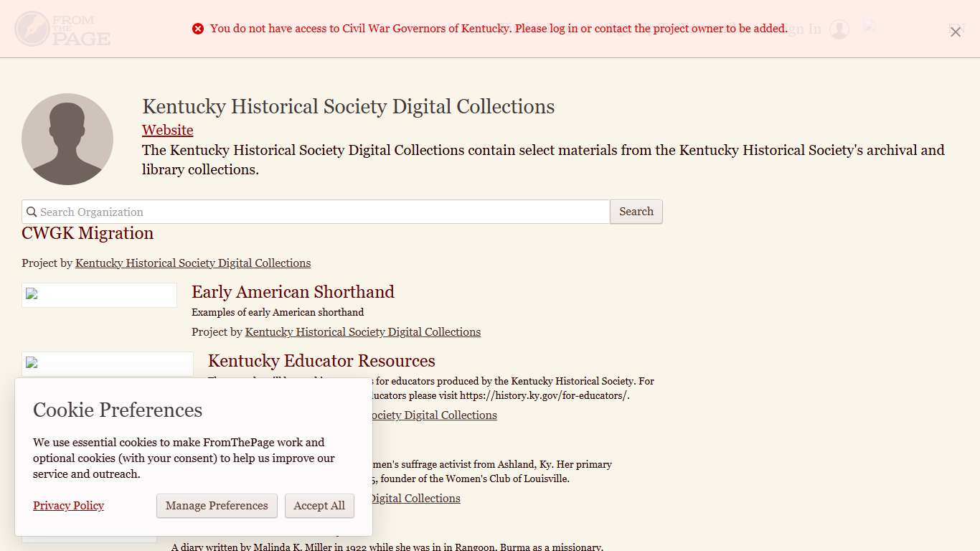Dismiss the access warning with the X icon

point(955,32)
